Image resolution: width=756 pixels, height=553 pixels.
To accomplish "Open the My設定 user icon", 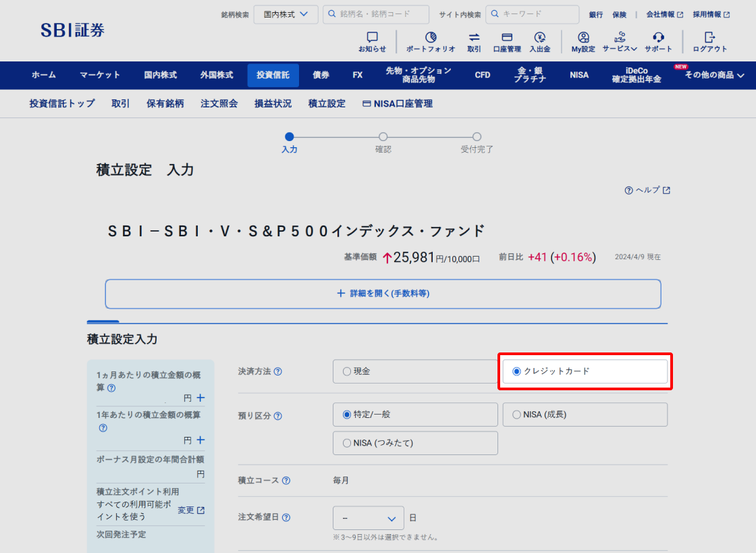I will tap(583, 37).
